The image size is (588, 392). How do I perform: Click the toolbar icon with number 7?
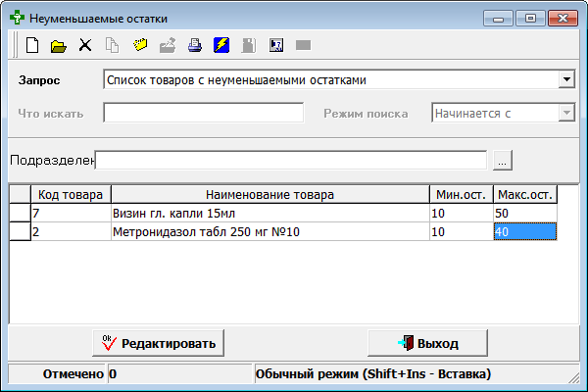276,45
